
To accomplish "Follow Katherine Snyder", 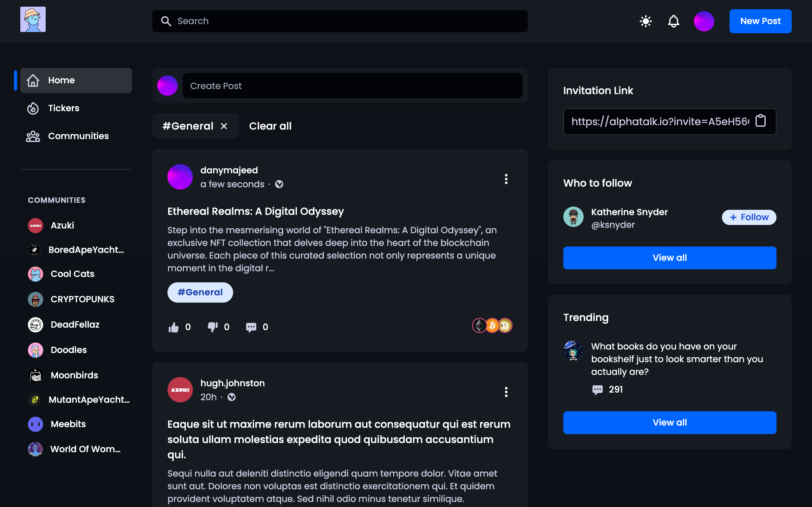I will click(x=749, y=217).
